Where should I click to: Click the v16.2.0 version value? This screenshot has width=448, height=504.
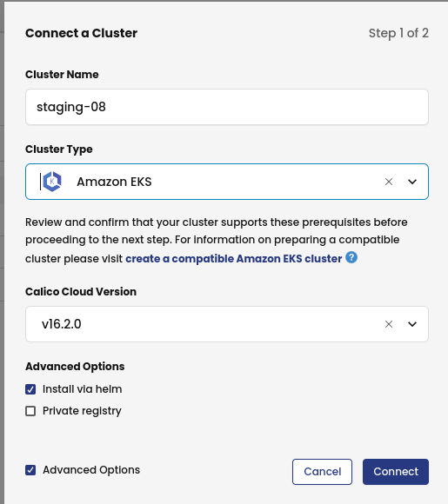(x=62, y=324)
